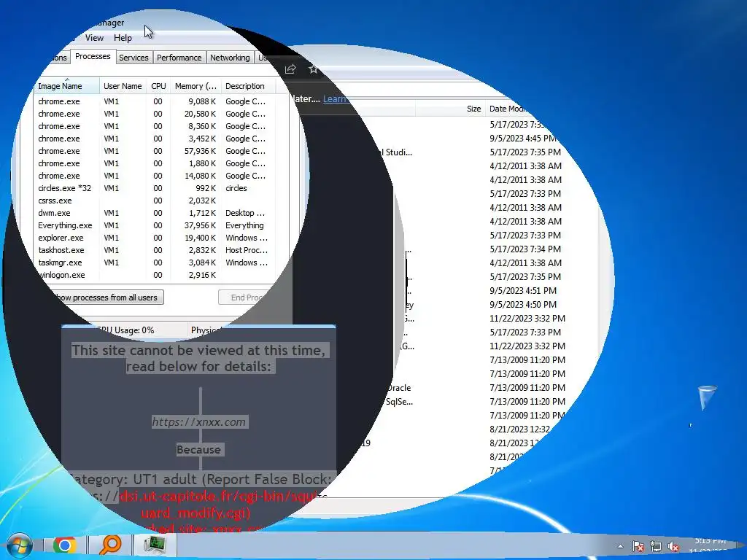747x560 pixels.
Task: Select chrome.exe using 14,080 K memory
Action: 153,176
